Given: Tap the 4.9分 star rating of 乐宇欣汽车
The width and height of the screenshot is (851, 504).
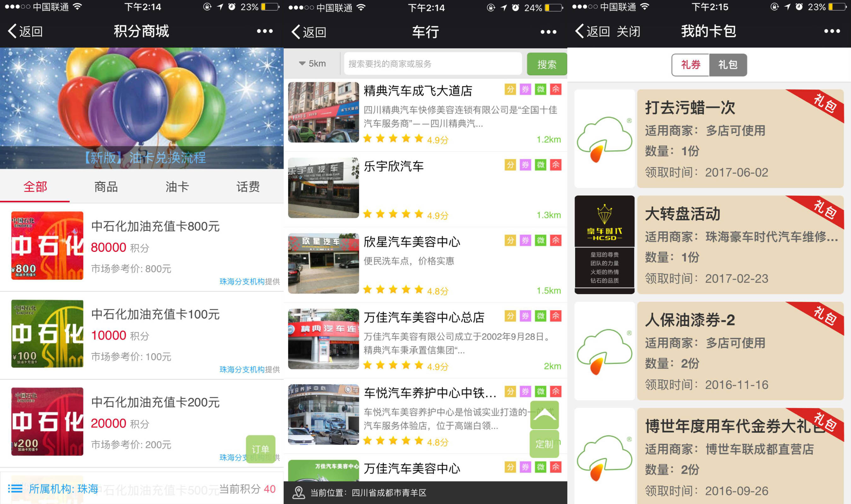Looking at the screenshot, I should [406, 215].
